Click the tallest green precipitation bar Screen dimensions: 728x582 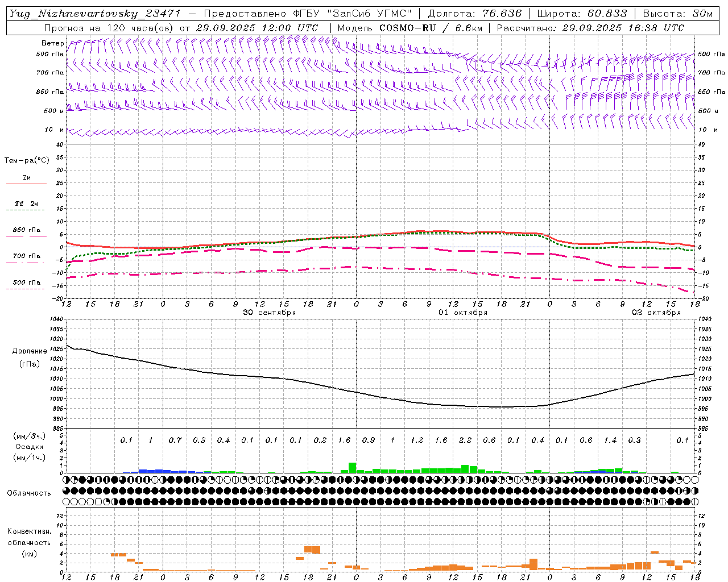pyautogui.click(x=352, y=468)
